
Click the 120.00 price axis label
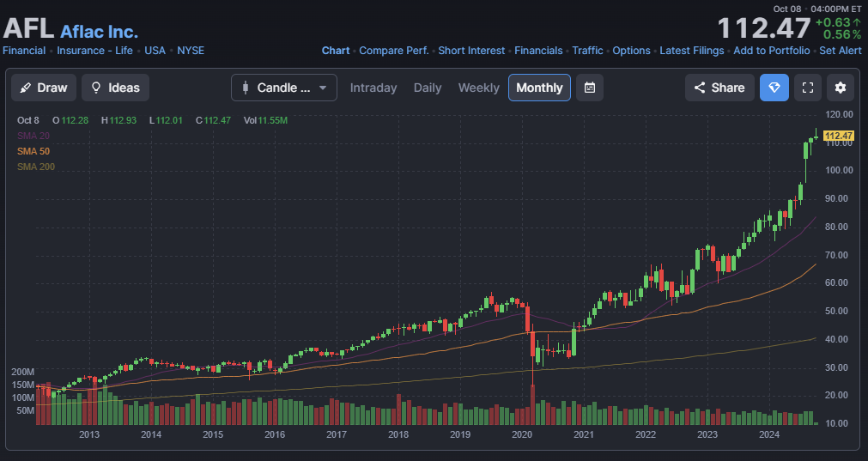(x=839, y=114)
